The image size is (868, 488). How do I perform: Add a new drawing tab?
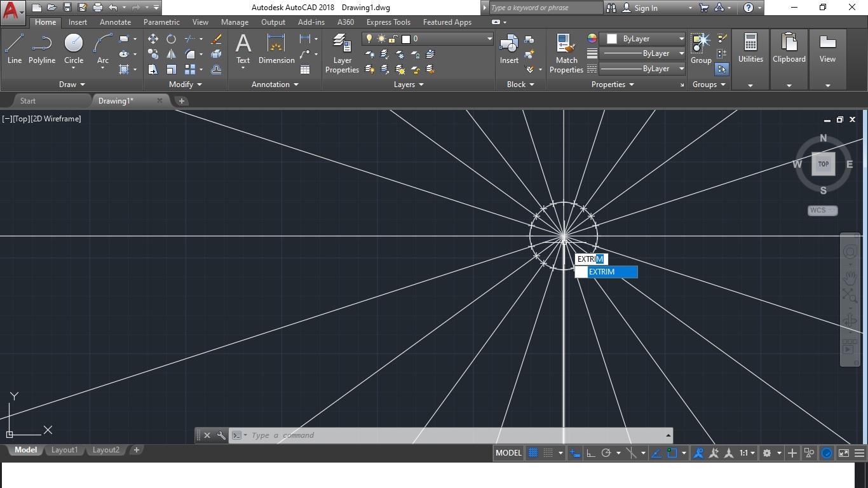coord(181,100)
